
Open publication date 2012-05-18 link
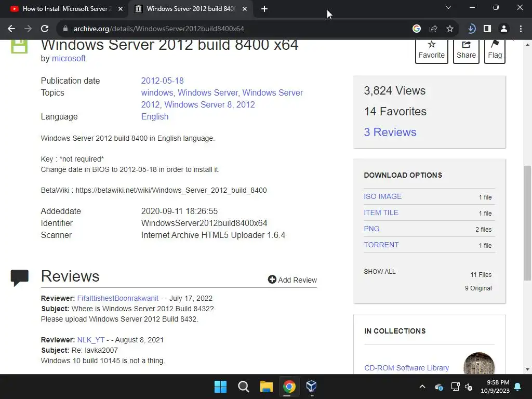[x=162, y=81]
